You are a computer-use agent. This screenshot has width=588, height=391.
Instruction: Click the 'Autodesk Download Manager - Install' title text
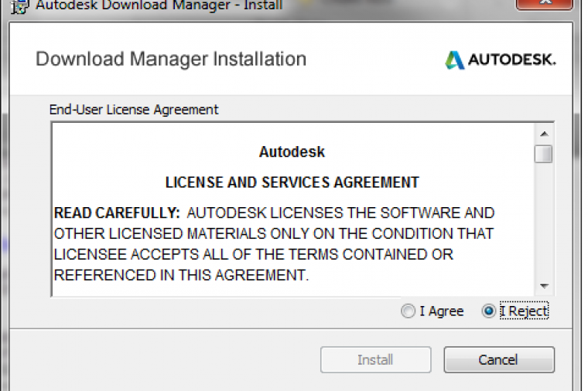point(159,5)
